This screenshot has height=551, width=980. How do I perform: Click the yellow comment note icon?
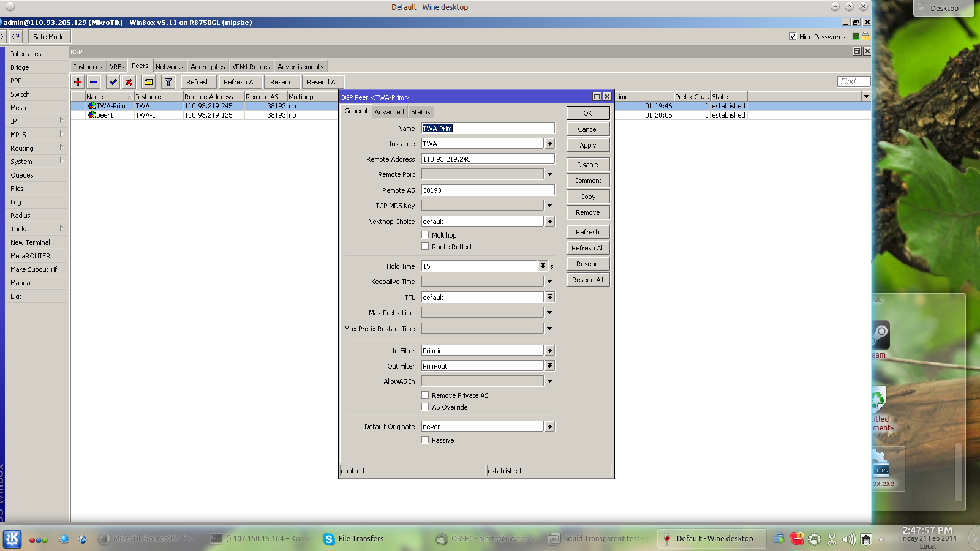[148, 82]
